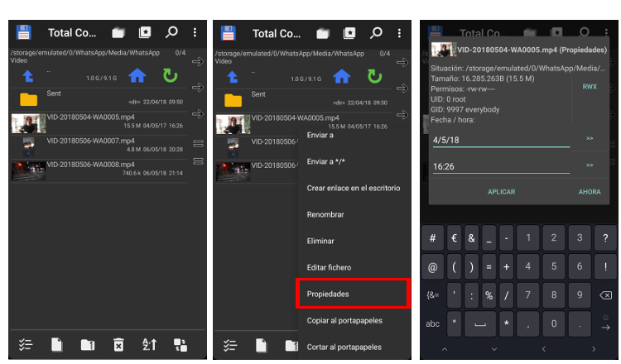Open three-dot overflow menu in left screen
The image size is (621, 364).
(195, 32)
